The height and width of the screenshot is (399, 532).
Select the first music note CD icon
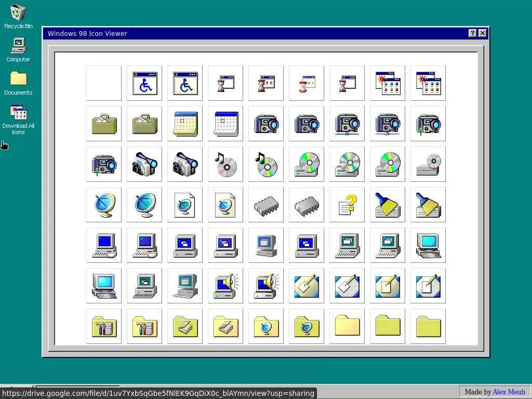click(225, 164)
